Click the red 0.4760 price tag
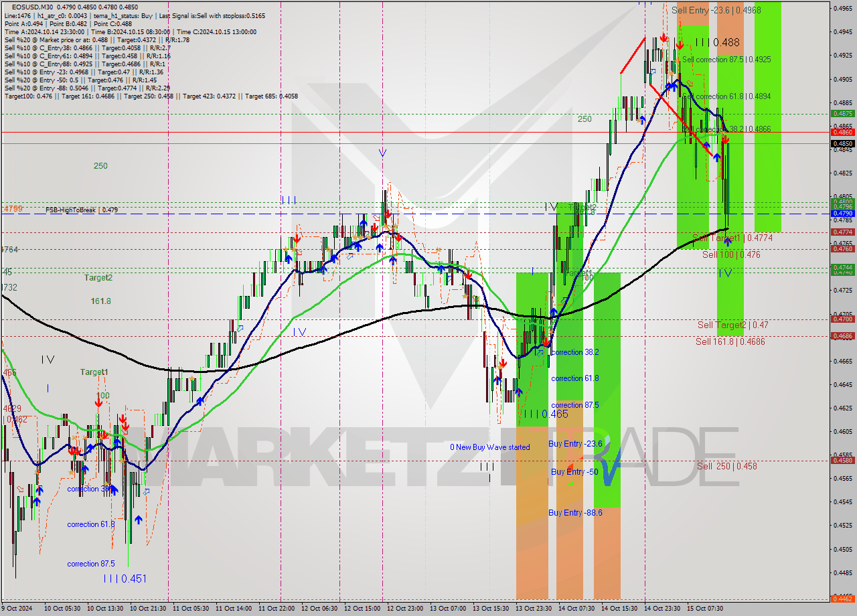The width and height of the screenshot is (857, 616). [842, 248]
